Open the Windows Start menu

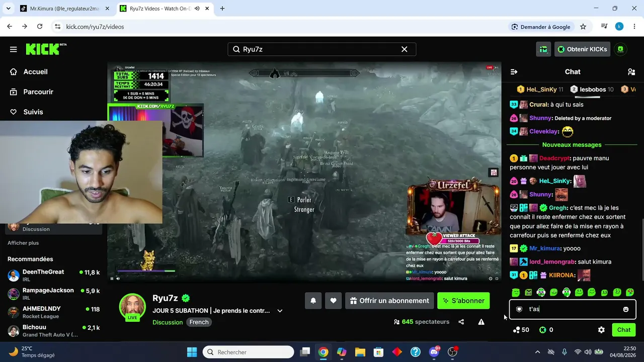coord(192,352)
